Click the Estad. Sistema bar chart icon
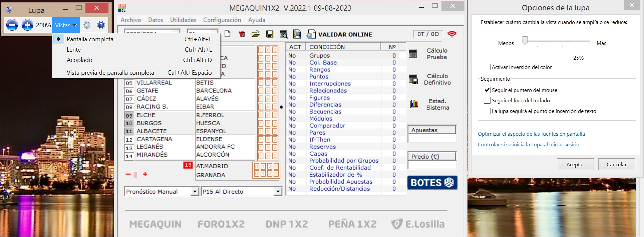 414,104
